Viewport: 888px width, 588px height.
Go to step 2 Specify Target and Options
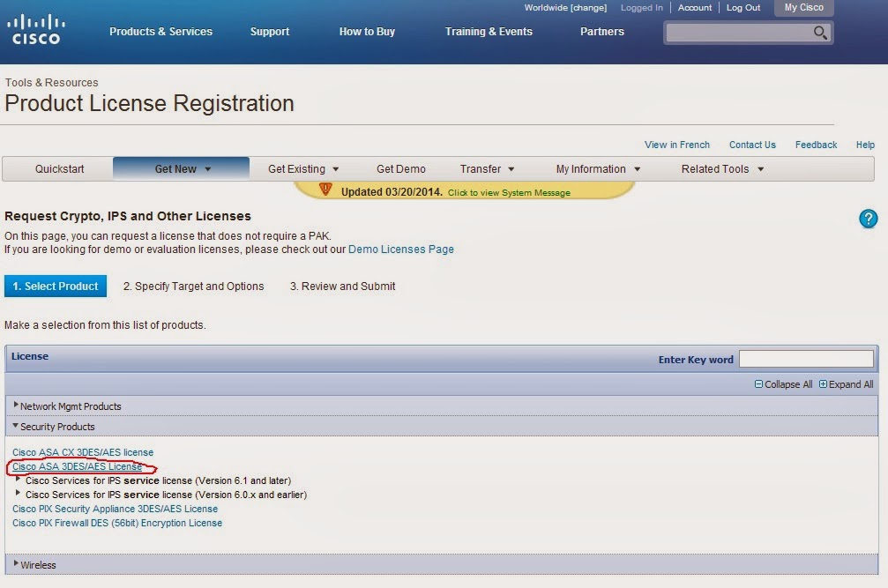[194, 287]
